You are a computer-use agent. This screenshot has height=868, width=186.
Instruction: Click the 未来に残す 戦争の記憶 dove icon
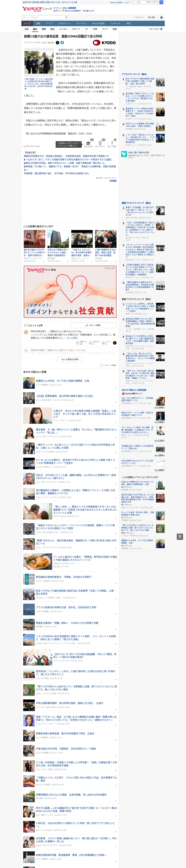coord(124,154)
